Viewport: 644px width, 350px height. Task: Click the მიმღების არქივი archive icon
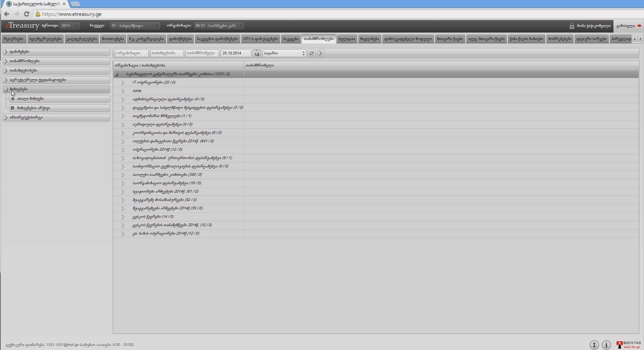point(13,108)
